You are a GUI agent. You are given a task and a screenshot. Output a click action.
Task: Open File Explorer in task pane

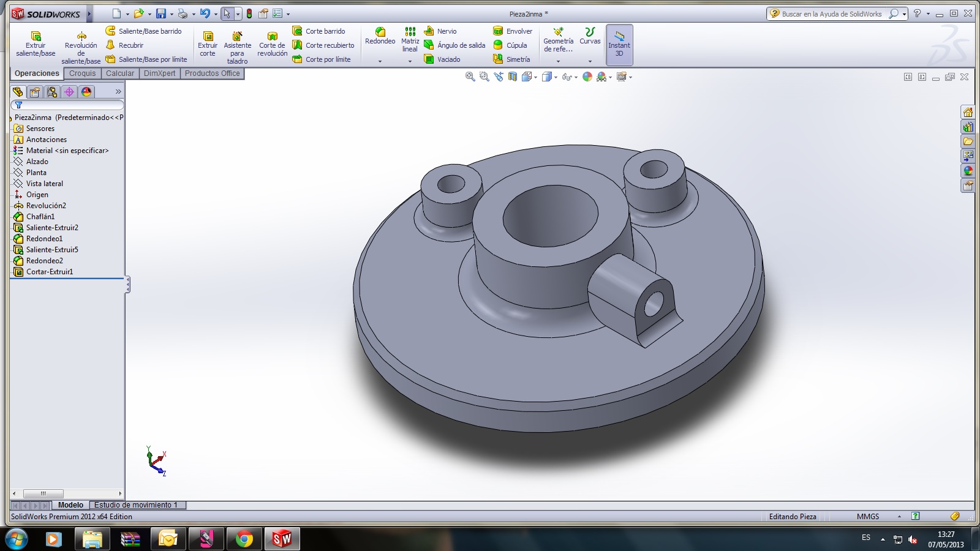[968, 141]
